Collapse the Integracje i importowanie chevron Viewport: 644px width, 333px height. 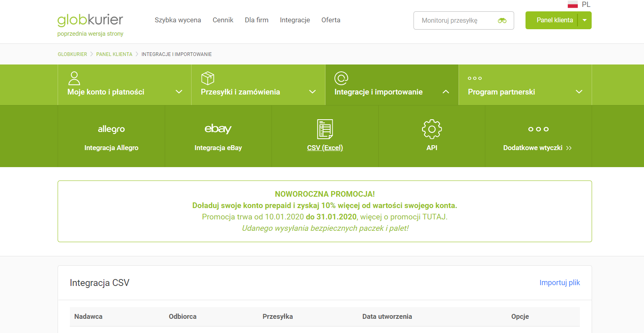(x=446, y=92)
